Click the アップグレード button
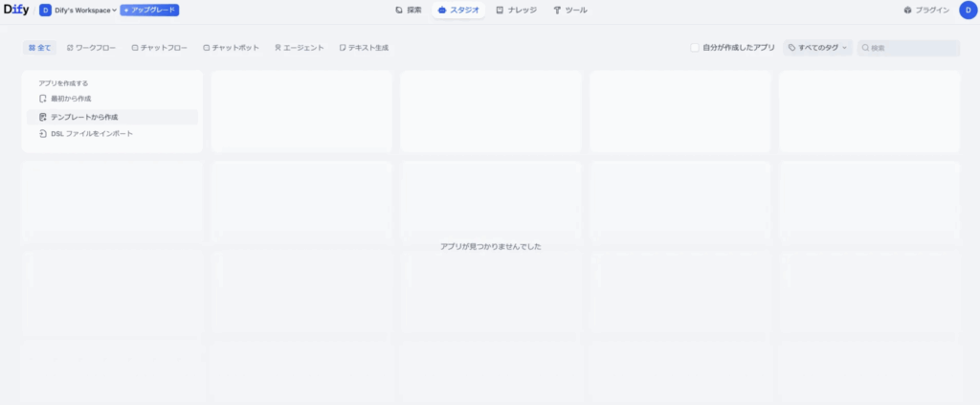This screenshot has height=405, width=980. pyautogui.click(x=149, y=11)
